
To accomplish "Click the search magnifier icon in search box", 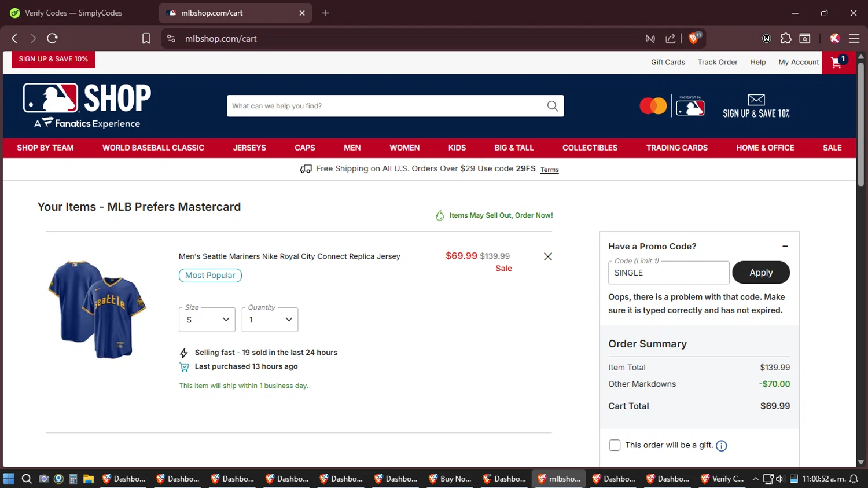I will click(x=553, y=106).
